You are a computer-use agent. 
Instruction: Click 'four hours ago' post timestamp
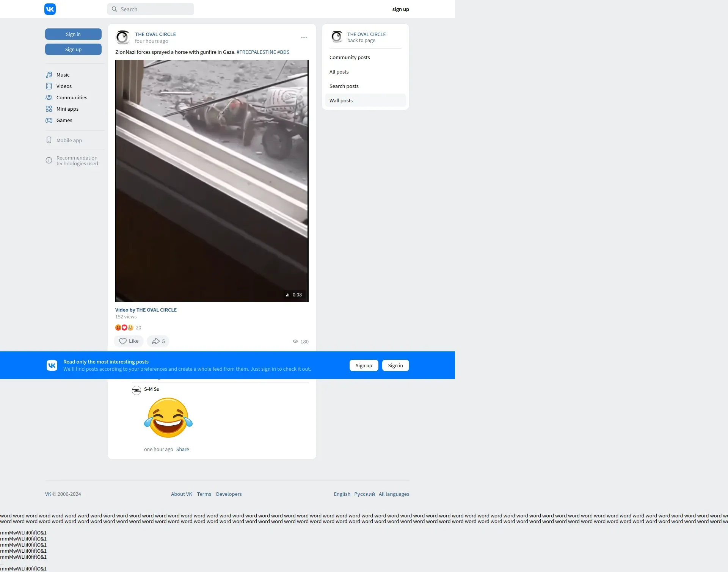click(151, 41)
